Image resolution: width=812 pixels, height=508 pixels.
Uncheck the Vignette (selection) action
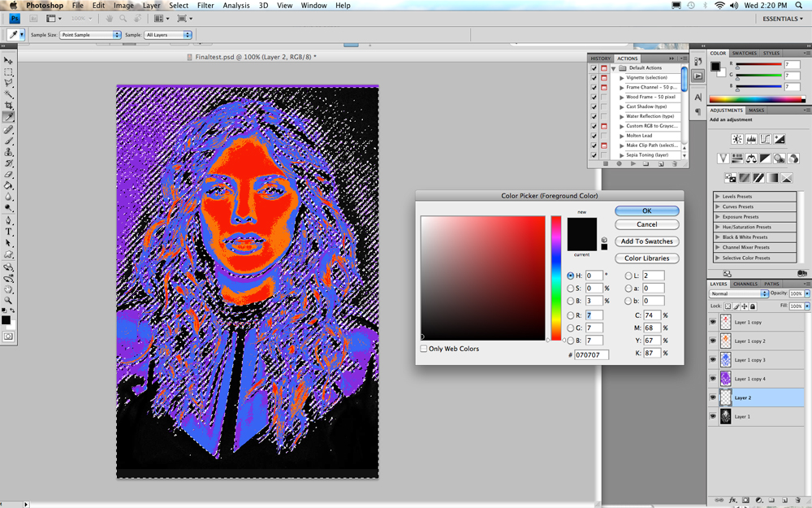(x=594, y=78)
